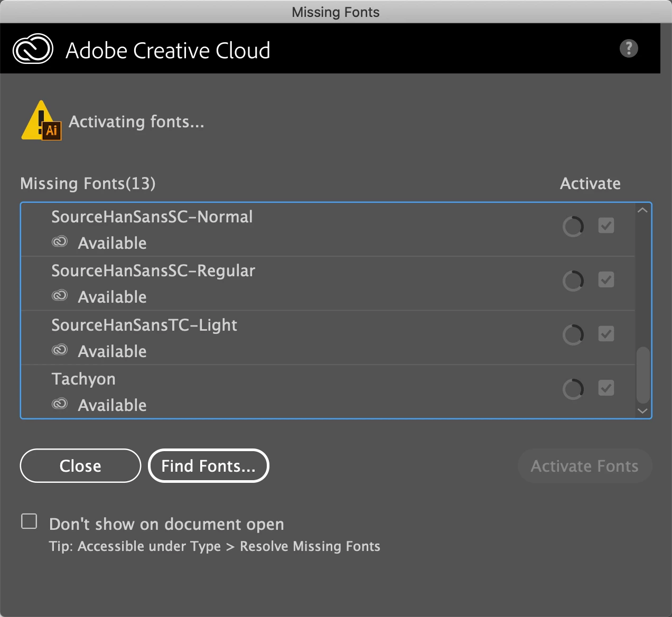Select the SourceHanSansSC-Normal font row

coord(328,230)
